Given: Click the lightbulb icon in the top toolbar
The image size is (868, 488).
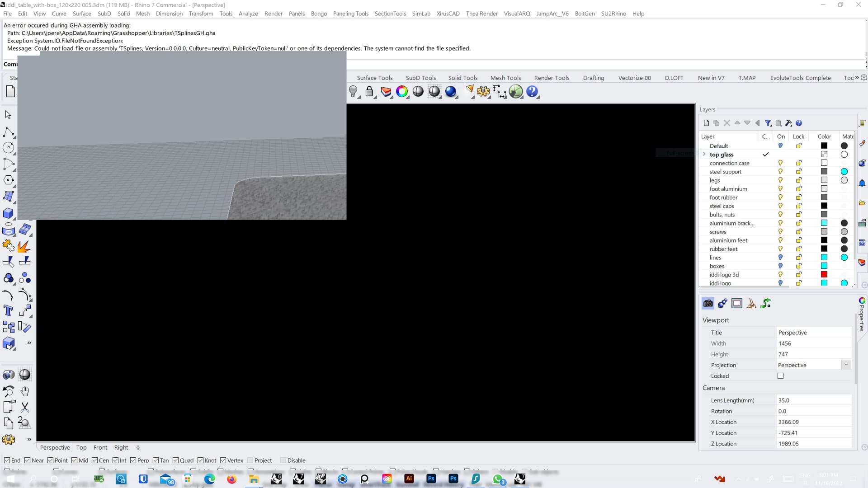Looking at the screenshot, I should click(x=354, y=92).
